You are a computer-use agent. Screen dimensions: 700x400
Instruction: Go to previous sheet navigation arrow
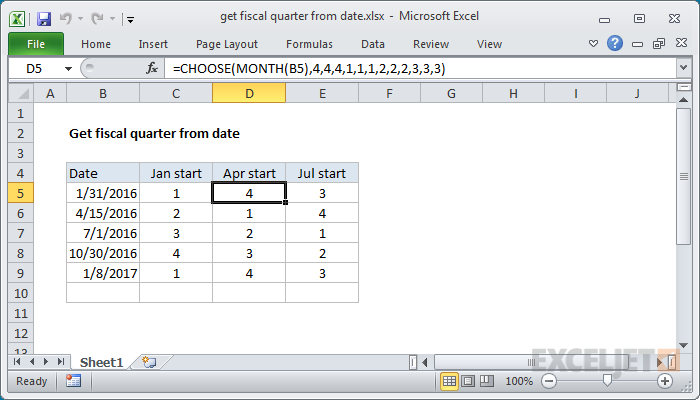pyautogui.click(x=32, y=362)
